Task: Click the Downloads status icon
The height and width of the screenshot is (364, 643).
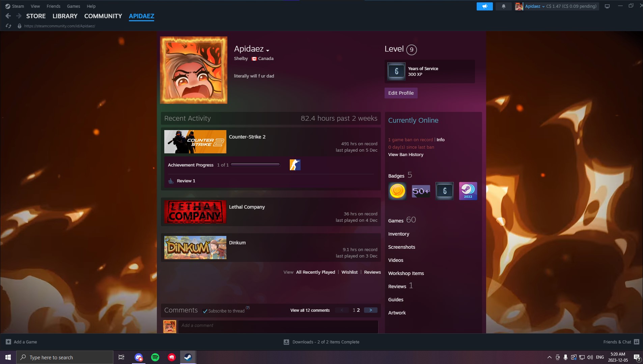Action: coord(286,342)
